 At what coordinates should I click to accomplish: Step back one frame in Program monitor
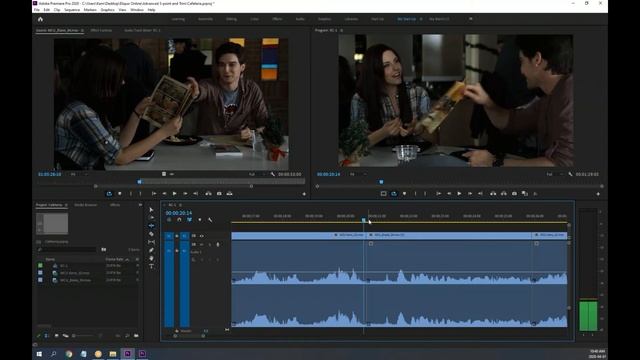tap(449, 193)
